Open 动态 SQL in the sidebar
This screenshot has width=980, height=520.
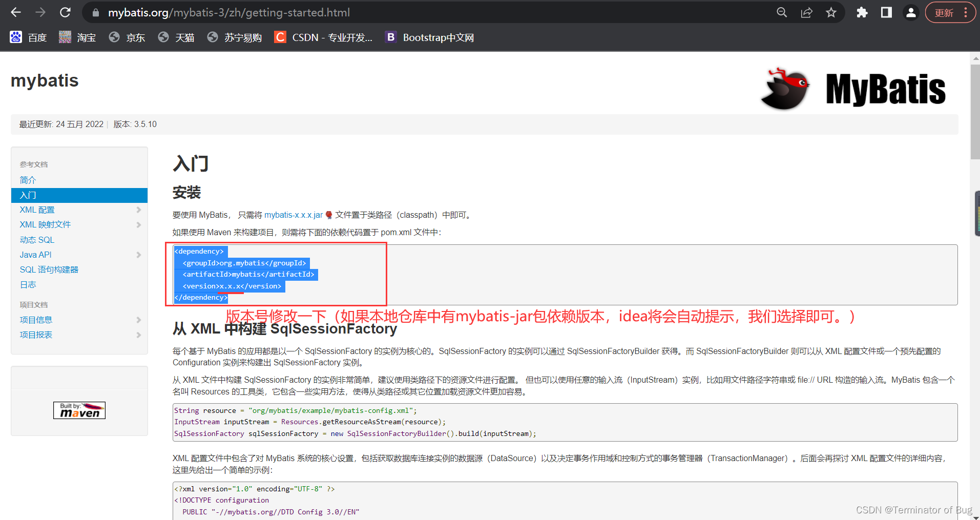point(37,240)
